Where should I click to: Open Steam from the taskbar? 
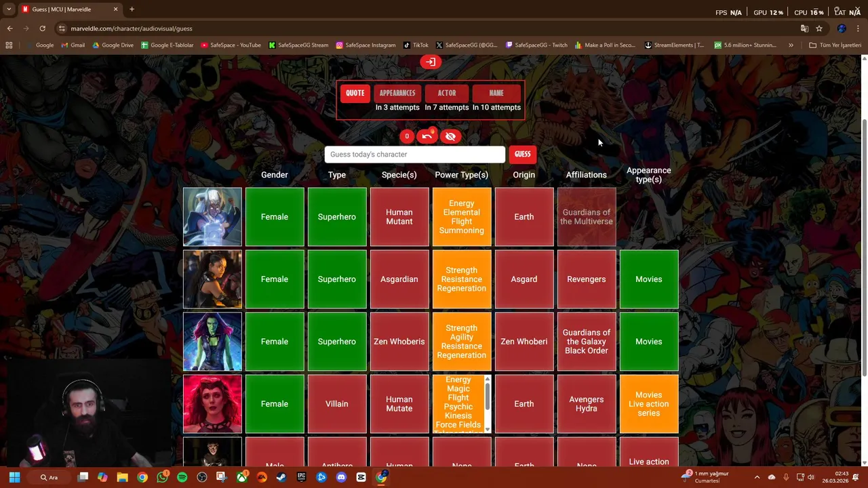tap(281, 477)
